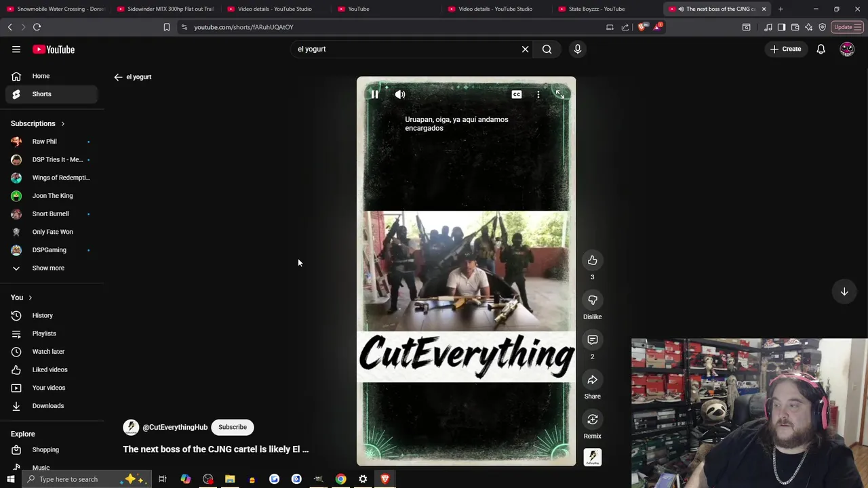This screenshot has height=488, width=868.
Task: Subscribe to CutEverythingHub
Action: coord(233,427)
